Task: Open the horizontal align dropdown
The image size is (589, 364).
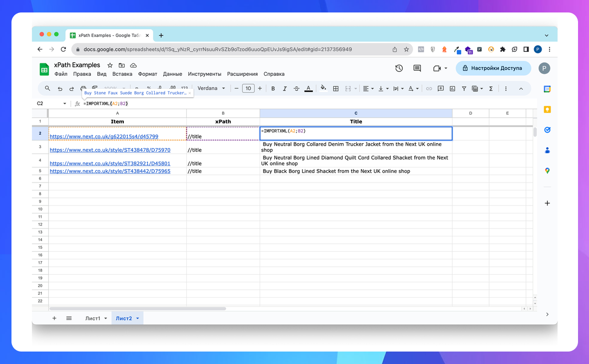Action: click(x=368, y=89)
